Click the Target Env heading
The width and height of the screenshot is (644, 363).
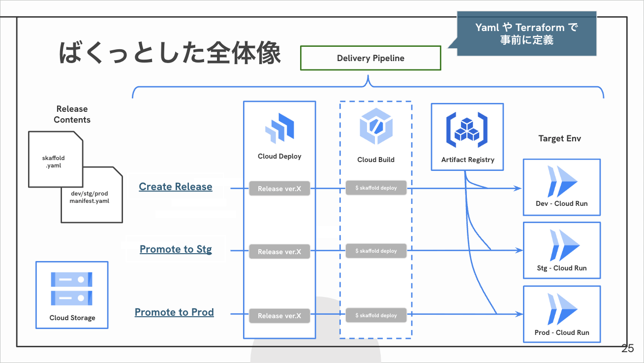(x=560, y=138)
